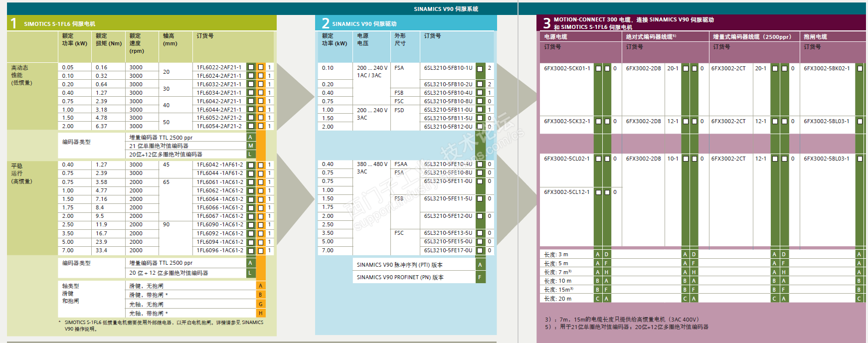
Task: Click footnote beginning "3）：7m、15m的电缆长度"
Action: click(622, 320)
